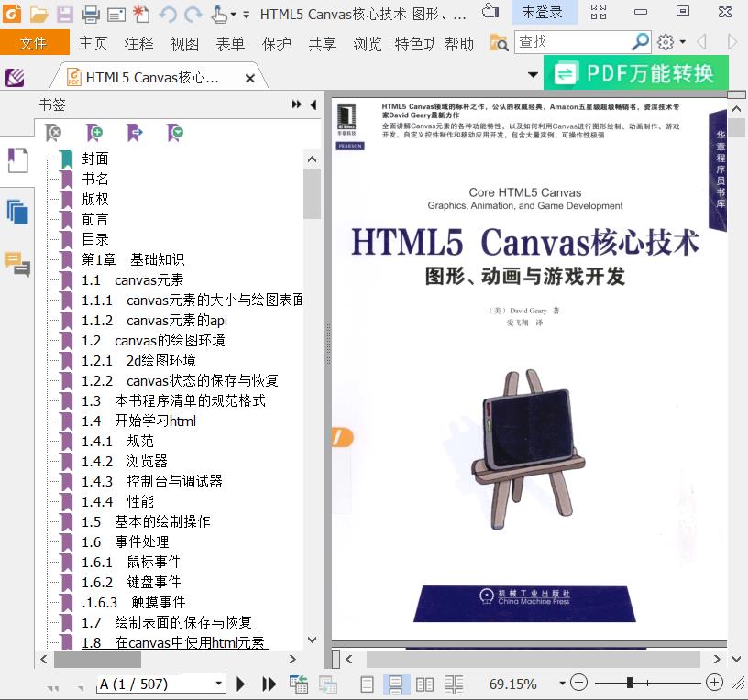Select bookmark 第1章 基础知识

[133, 259]
